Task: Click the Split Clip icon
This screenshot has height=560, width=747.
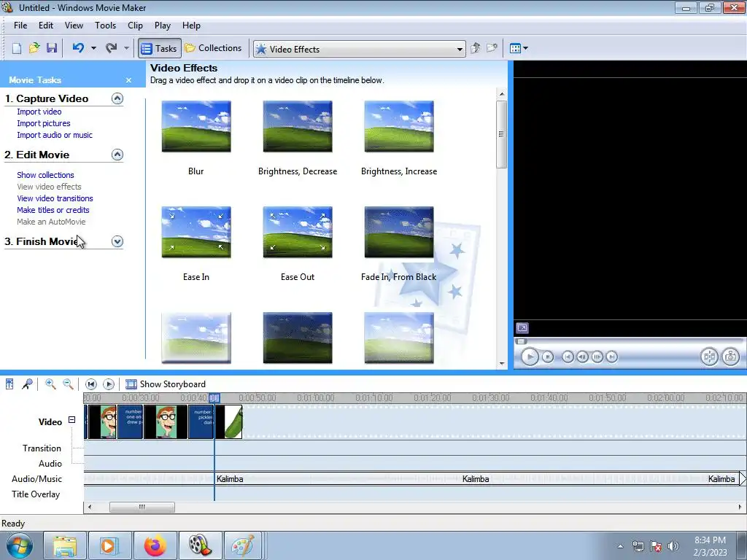Action: pyautogui.click(x=709, y=357)
